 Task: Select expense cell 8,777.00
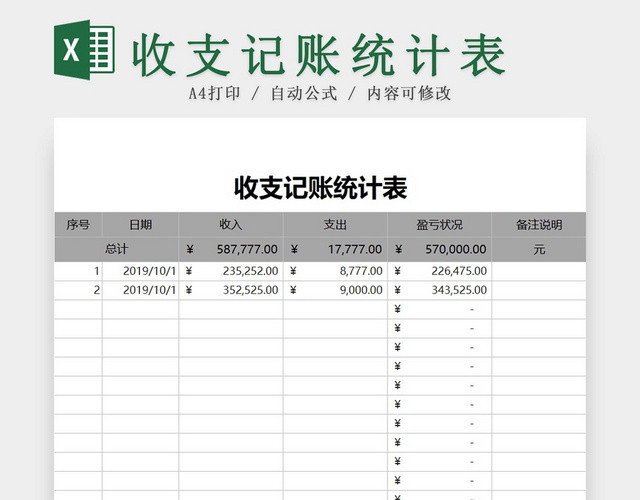[x=335, y=271]
